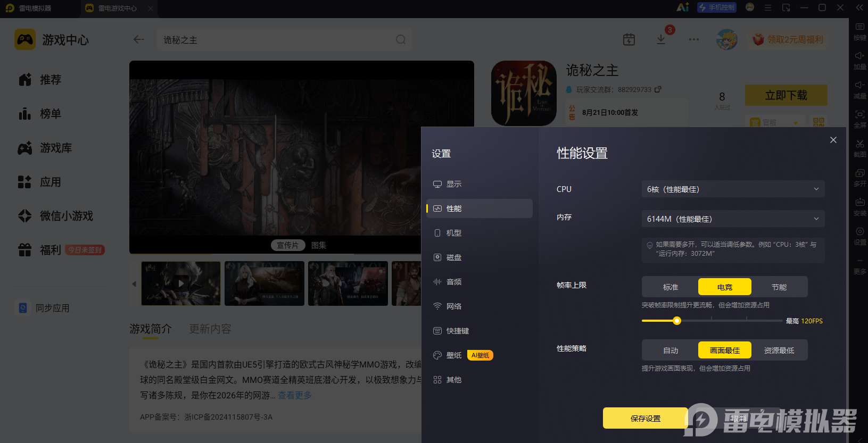Screen dimensions: 868x443
Task: Open 其他 other settings
Action: [x=480, y=380]
